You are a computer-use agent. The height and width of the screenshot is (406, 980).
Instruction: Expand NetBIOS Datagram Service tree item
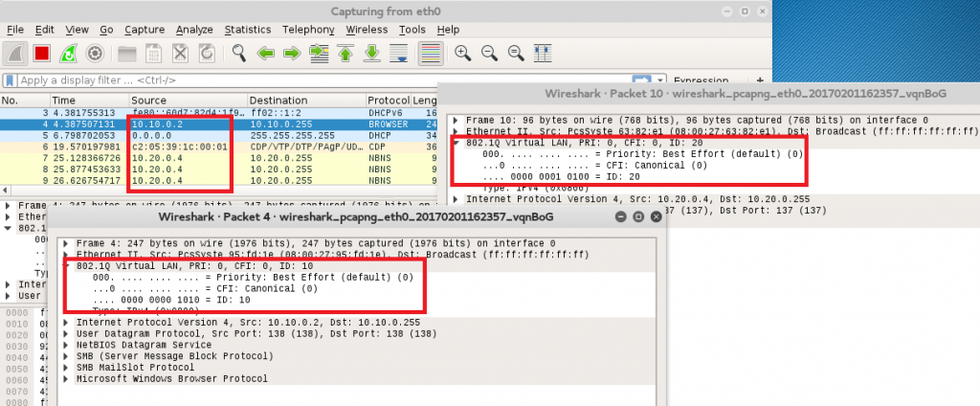(68, 345)
